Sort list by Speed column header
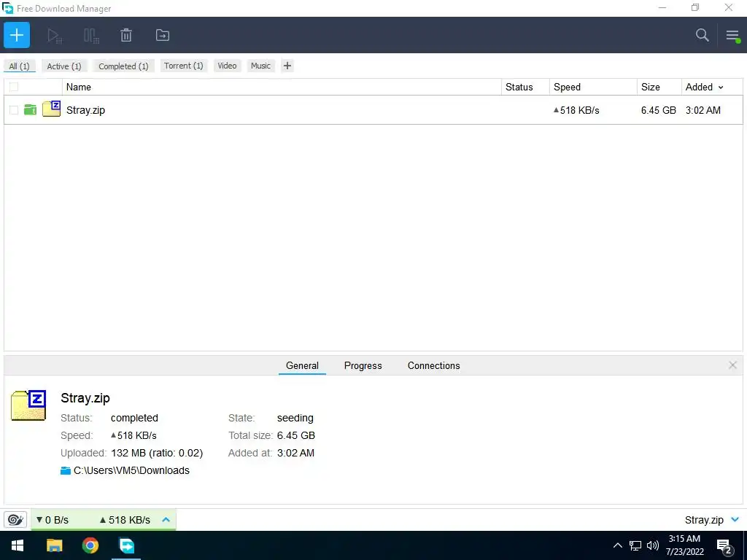This screenshot has width=747, height=560. click(x=593, y=87)
